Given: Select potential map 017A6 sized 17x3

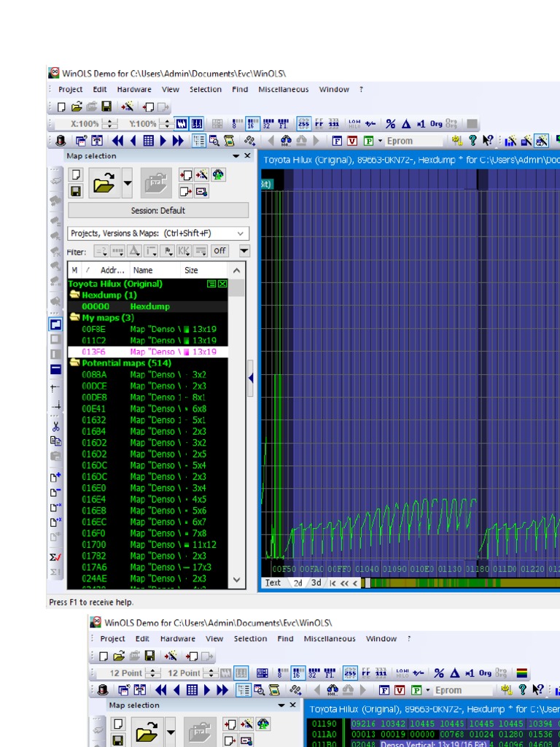Looking at the screenshot, I should [147, 567].
